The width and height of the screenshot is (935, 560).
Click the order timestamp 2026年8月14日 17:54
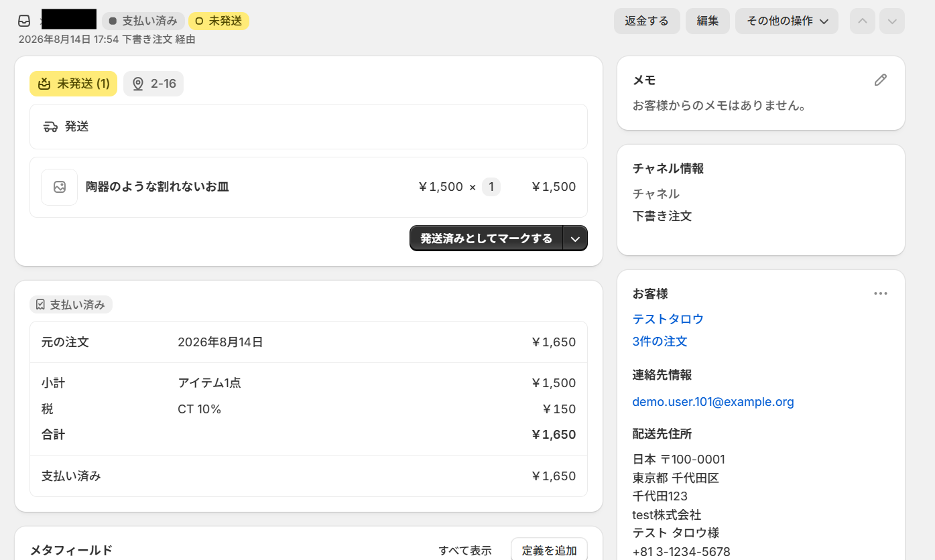pos(69,40)
